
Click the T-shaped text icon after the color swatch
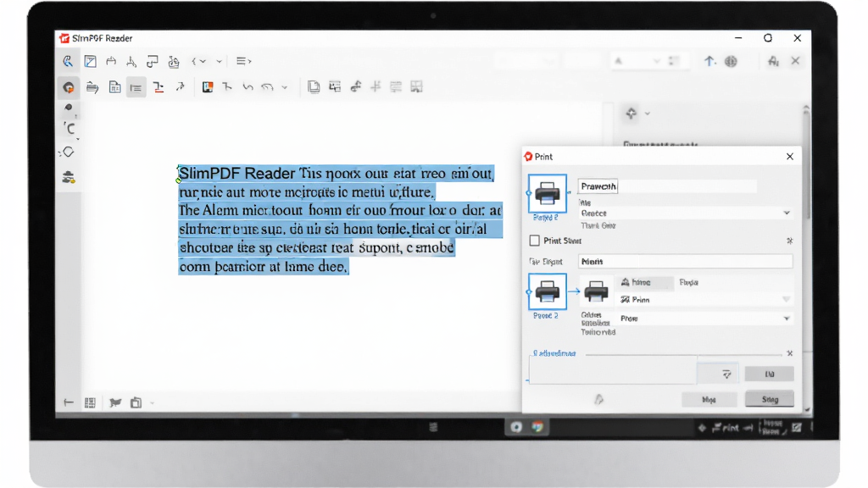pyautogui.click(x=227, y=86)
